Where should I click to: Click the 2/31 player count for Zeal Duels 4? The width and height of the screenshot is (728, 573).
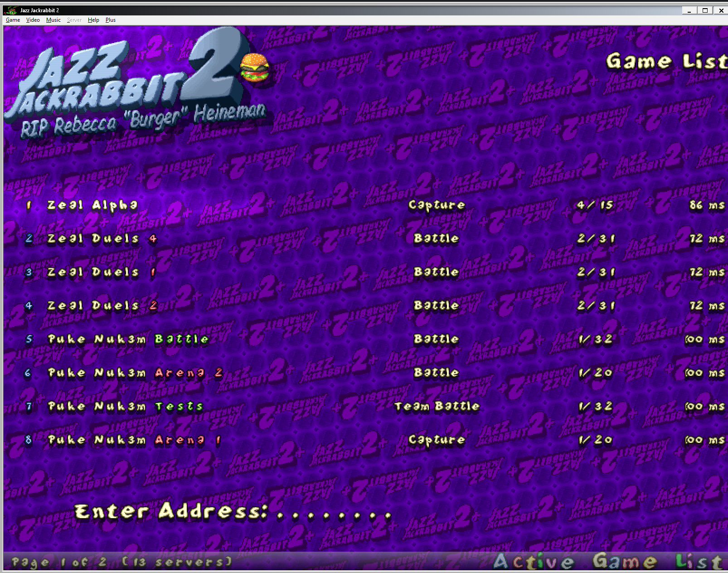pyautogui.click(x=596, y=238)
